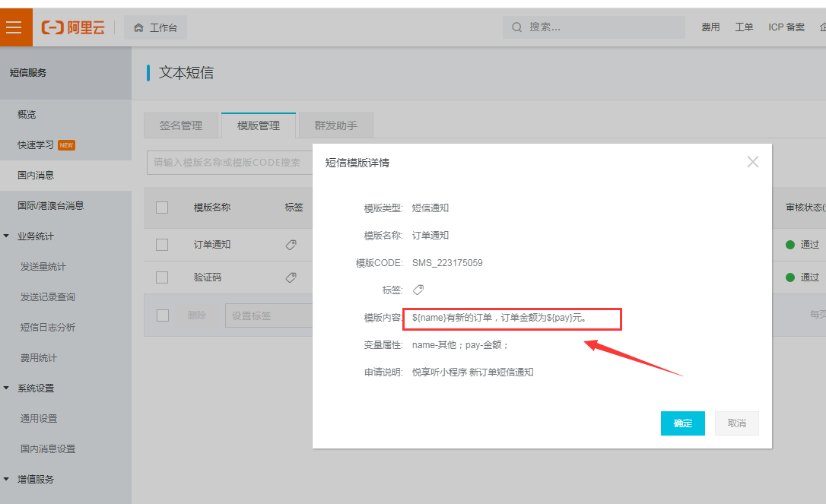Click the tag icon beside 订单通知 template
Viewport: 826px width, 504px height.
(x=291, y=244)
